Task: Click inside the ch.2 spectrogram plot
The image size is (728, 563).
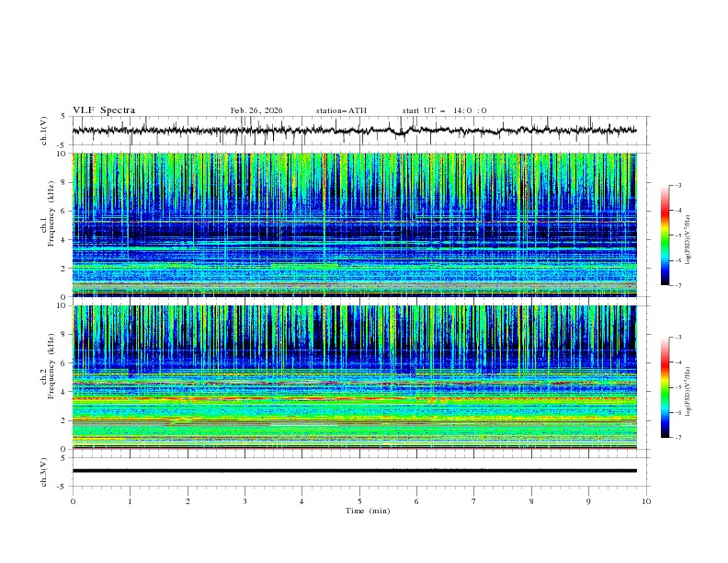Action: [x=359, y=377]
